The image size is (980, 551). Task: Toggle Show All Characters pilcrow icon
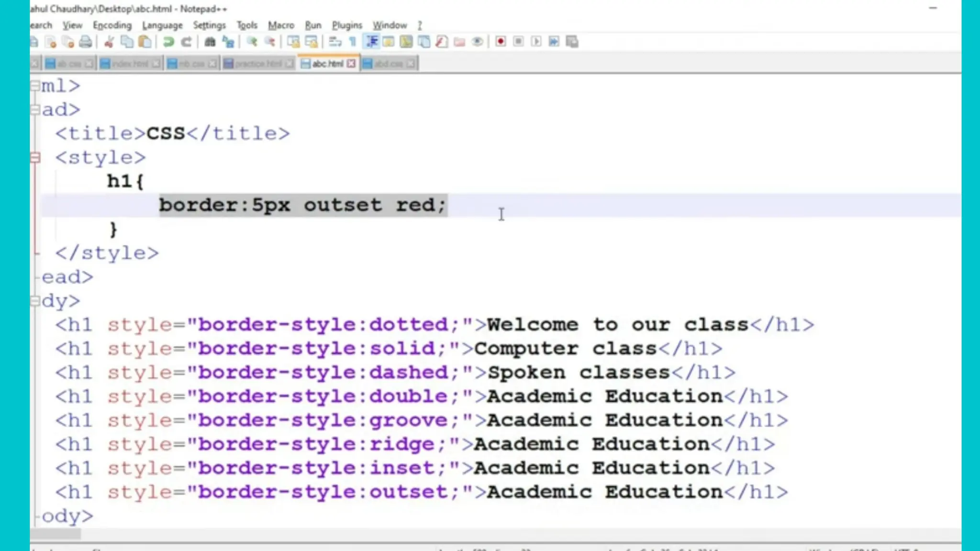[x=353, y=42]
